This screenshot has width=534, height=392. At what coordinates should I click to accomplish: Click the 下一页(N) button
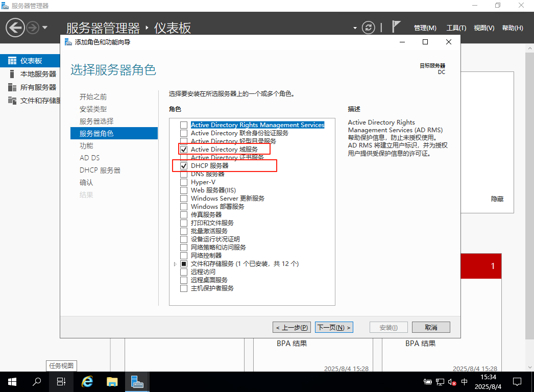pos(334,327)
